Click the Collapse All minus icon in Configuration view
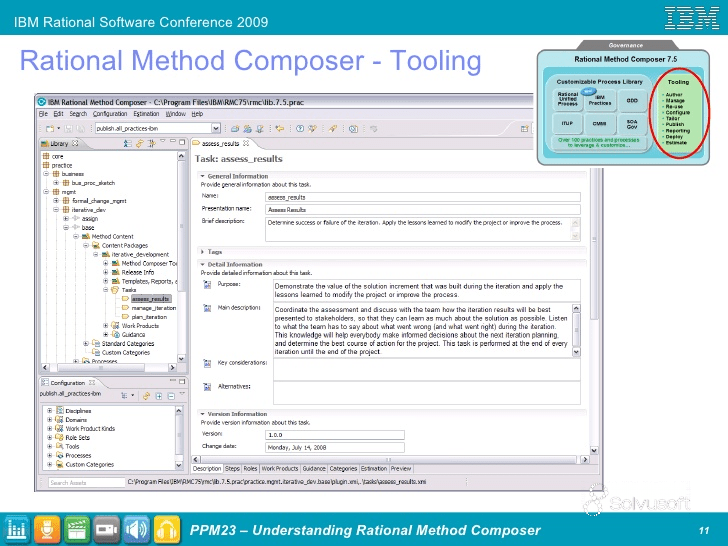 click(171, 396)
